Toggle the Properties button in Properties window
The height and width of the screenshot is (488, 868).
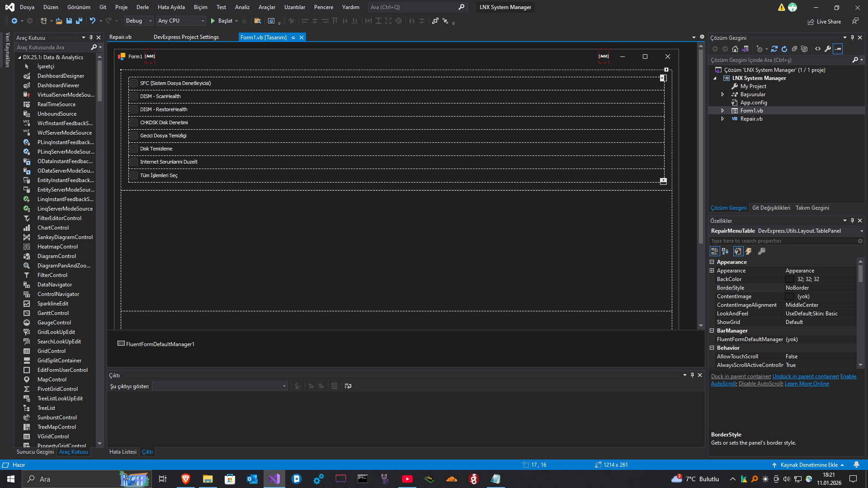[738, 251]
